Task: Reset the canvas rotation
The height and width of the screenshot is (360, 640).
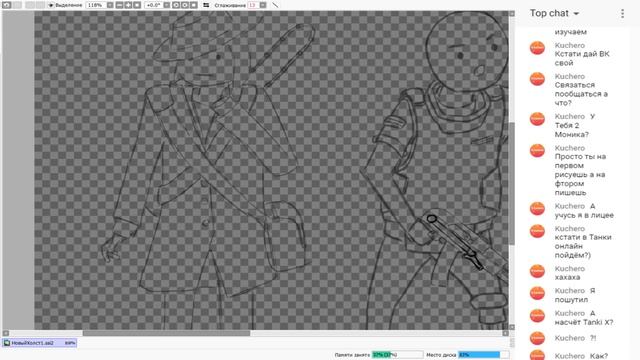Action: [194, 5]
